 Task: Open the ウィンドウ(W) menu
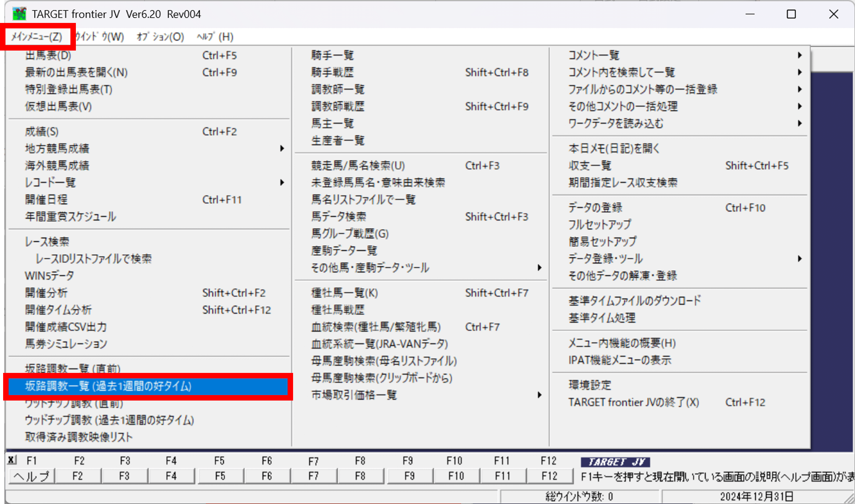99,37
